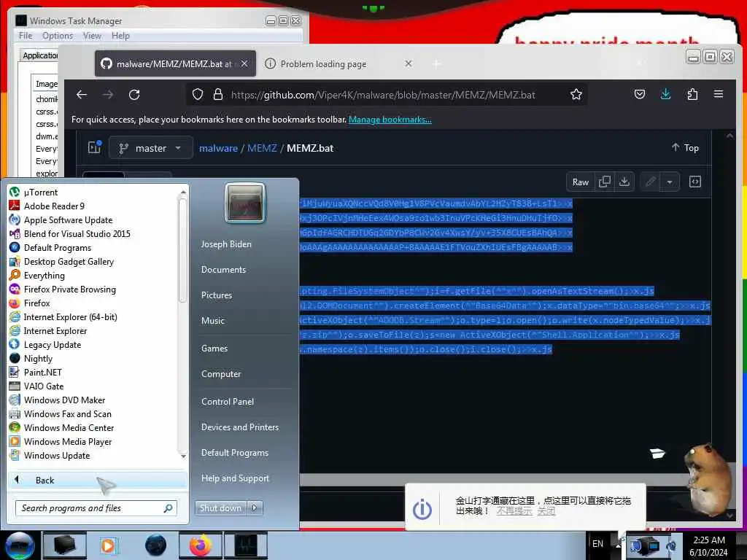Click the EN language indicator
This screenshot has height=560, width=747.
tap(597, 544)
